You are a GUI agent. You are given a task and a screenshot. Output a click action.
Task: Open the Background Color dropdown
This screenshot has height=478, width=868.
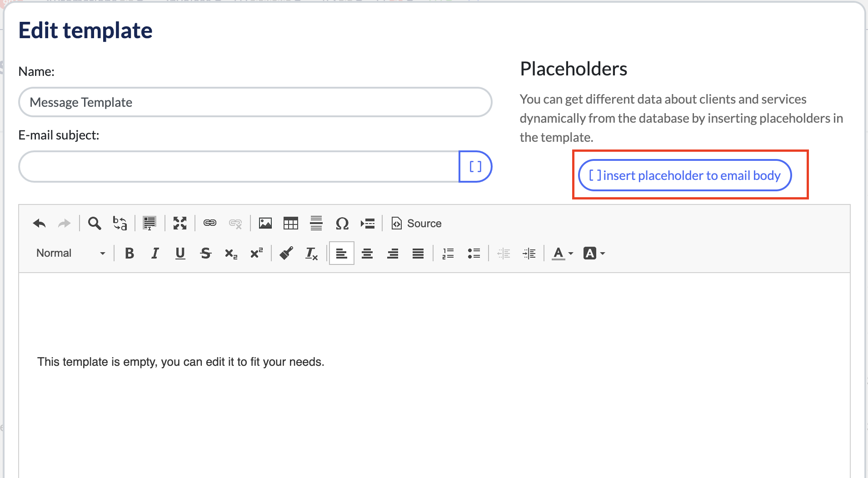point(594,253)
